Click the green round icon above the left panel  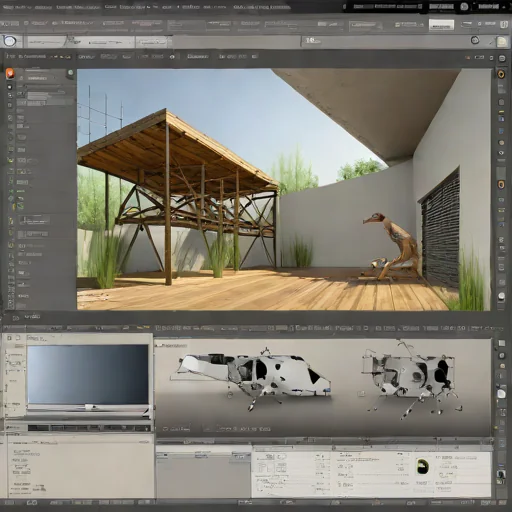coord(70,73)
